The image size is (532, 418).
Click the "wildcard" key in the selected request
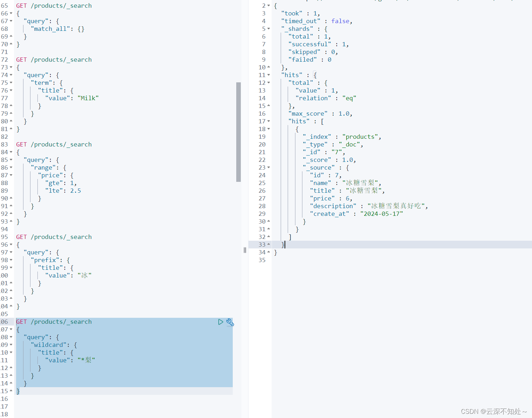point(49,345)
